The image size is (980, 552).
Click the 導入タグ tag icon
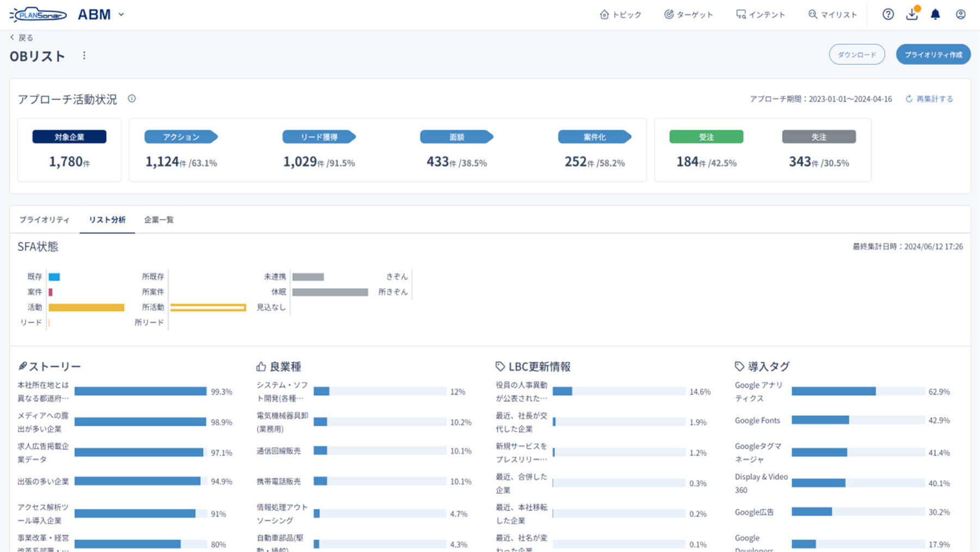(x=739, y=366)
